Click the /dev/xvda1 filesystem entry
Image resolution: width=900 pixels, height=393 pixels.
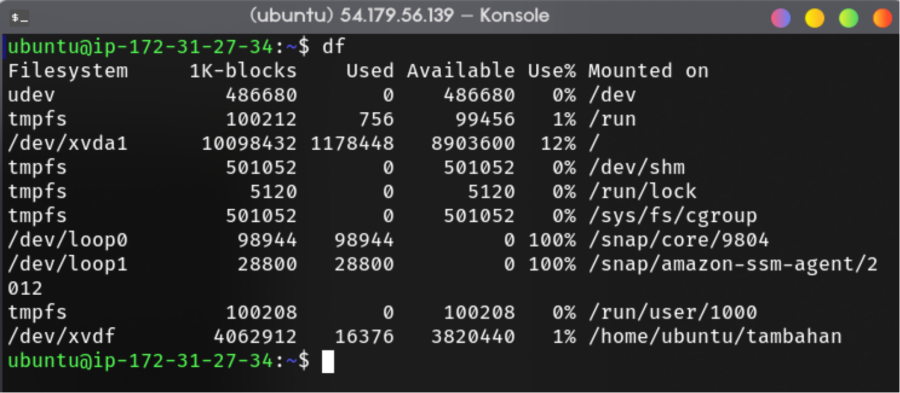[67, 144]
